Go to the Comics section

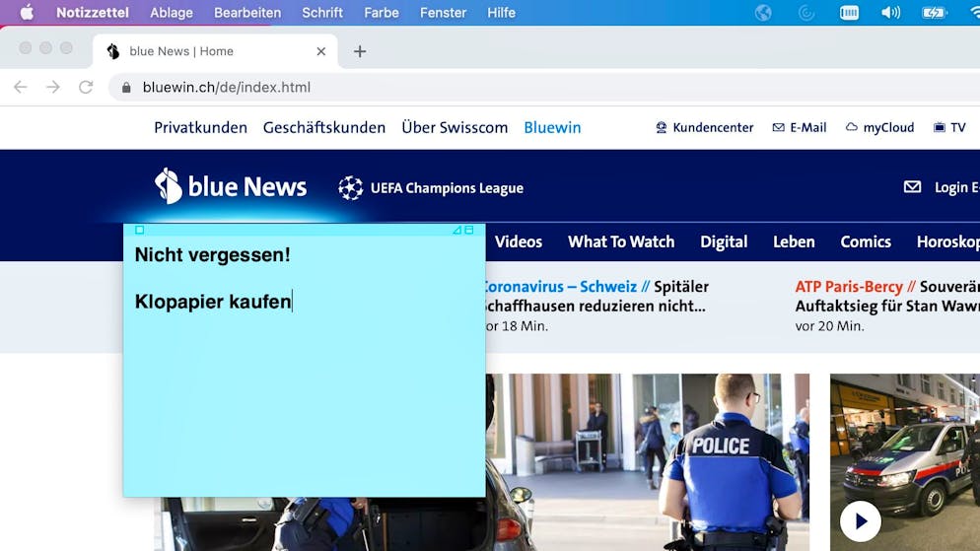tap(866, 241)
